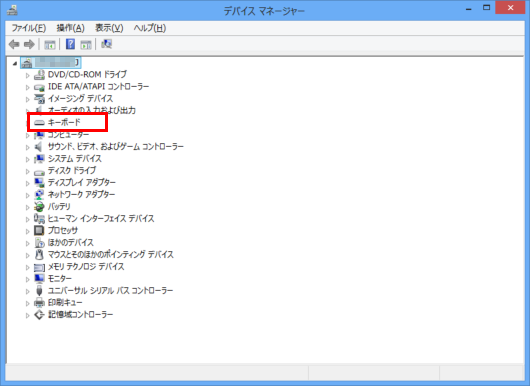Click the プロセッサ chip icon
This screenshot has width=530, height=386.
pos(39,231)
